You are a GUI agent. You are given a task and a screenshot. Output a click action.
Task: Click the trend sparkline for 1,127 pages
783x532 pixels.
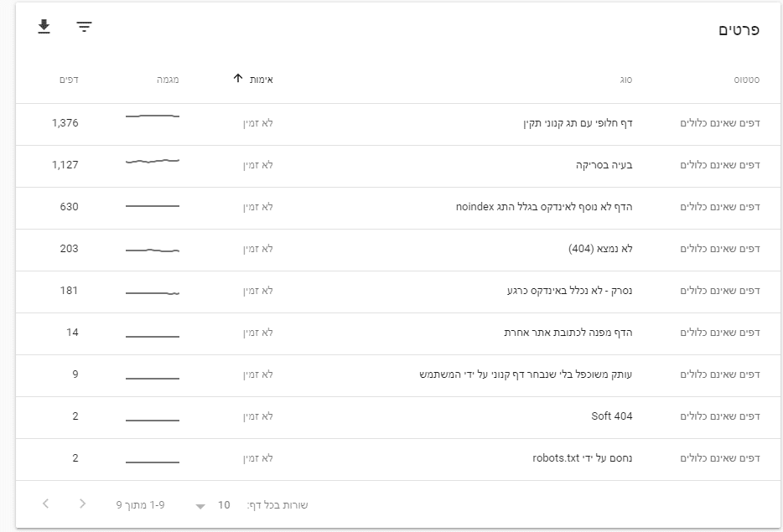click(x=152, y=161)
